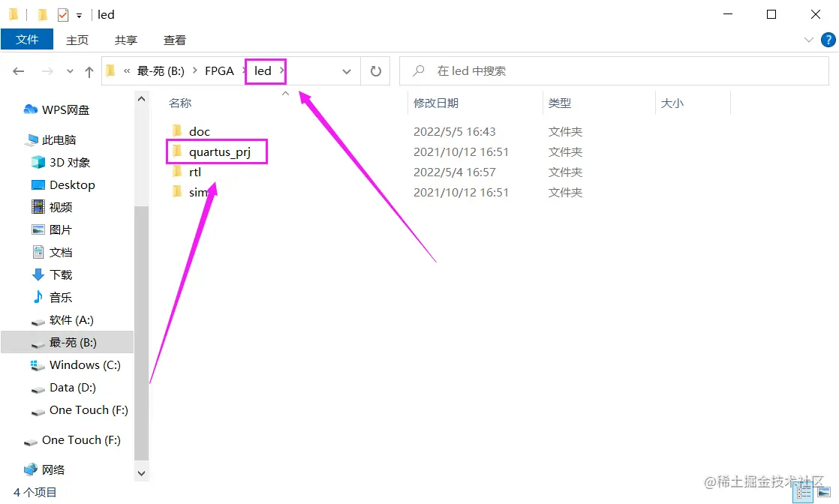839x504 pixels.
Task: Switch to details view via status bar
Action: (802, 493)
